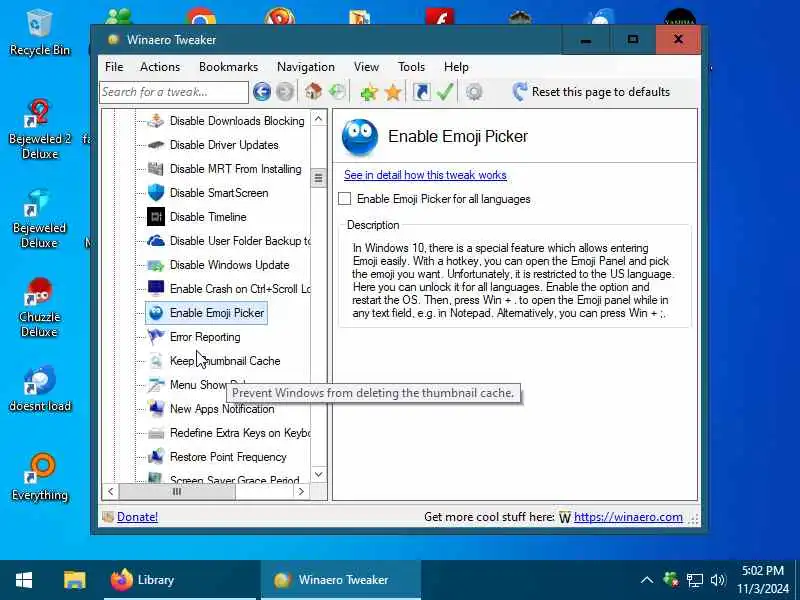This screenshot has width=800, height=600.
Task: Click the volume speaker tray icon
Action: [718, 580]
